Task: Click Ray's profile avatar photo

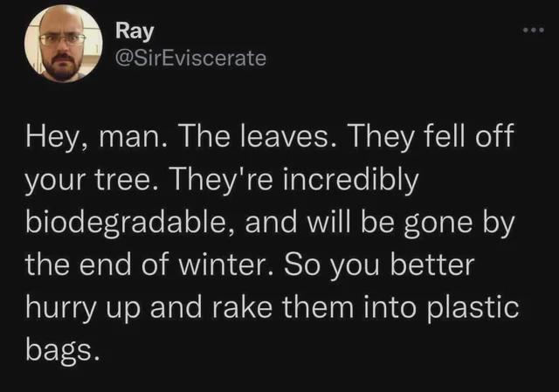Action: click(63, 44)
